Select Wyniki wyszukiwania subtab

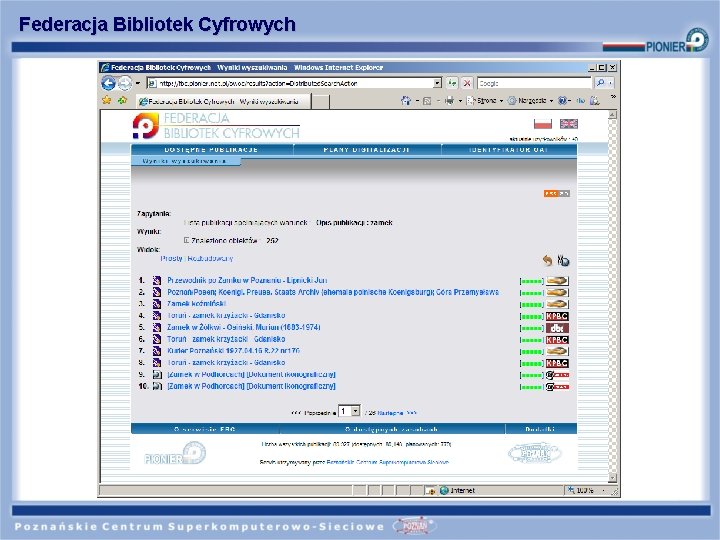[x=185, y=161]
